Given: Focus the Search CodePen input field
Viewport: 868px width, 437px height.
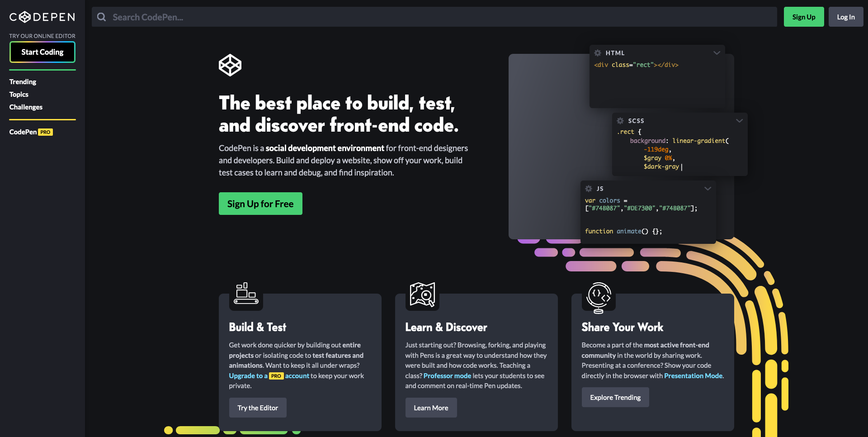Looking at the screenshot, I should [434, 17].
